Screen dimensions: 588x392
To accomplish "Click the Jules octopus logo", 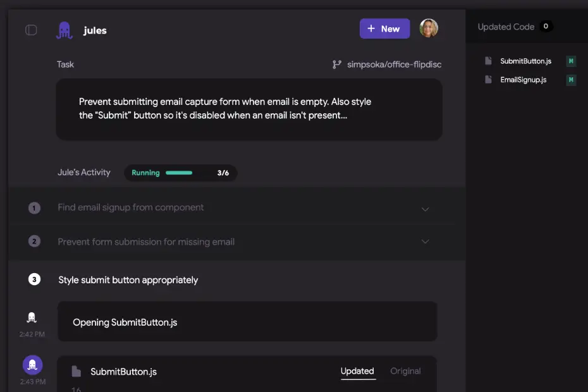I will (x=64, y=30).
